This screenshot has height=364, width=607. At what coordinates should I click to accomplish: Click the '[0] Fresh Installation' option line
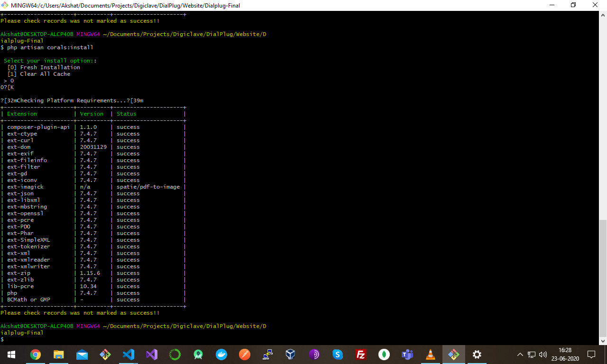click(44, 67)
